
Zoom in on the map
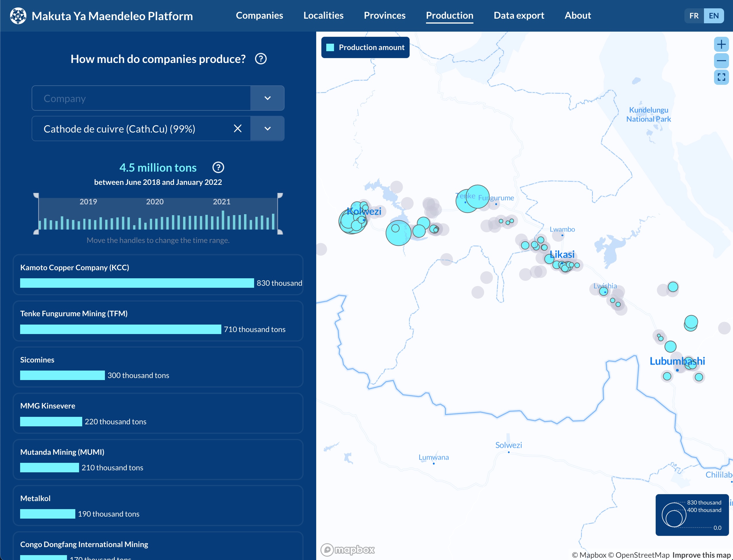point(721,44)
